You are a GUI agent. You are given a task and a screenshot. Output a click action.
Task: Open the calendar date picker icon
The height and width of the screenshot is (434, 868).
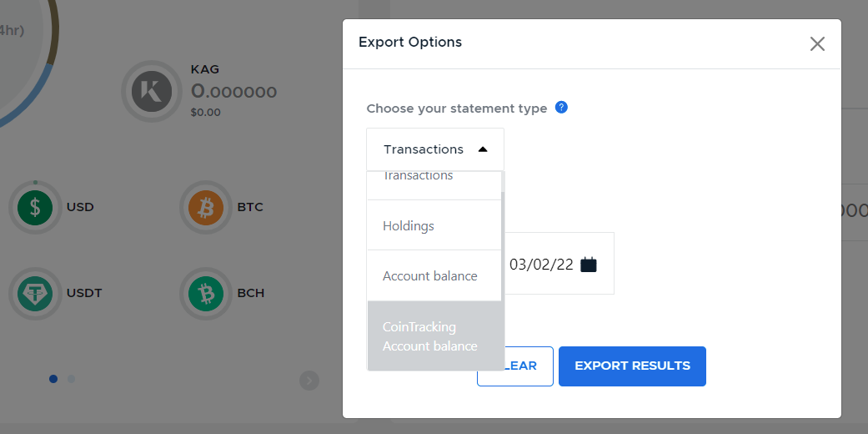[x=589, y=265]
